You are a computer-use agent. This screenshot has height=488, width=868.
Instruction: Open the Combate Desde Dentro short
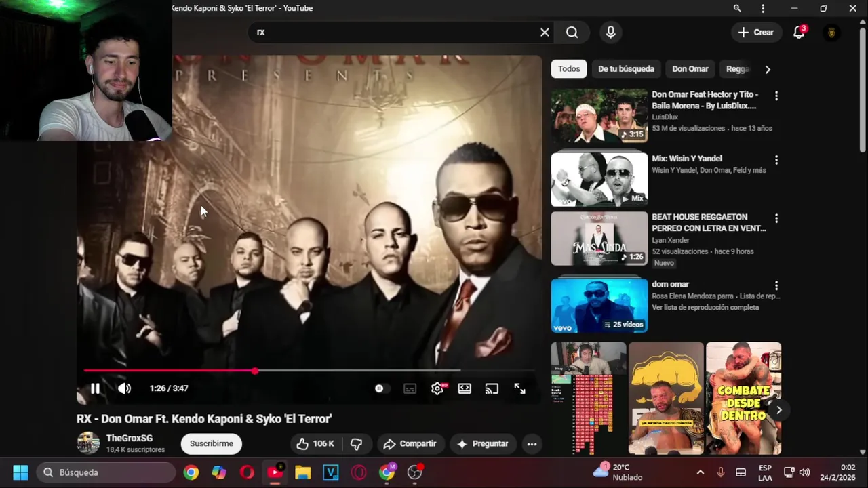click(x=743, y=398)
